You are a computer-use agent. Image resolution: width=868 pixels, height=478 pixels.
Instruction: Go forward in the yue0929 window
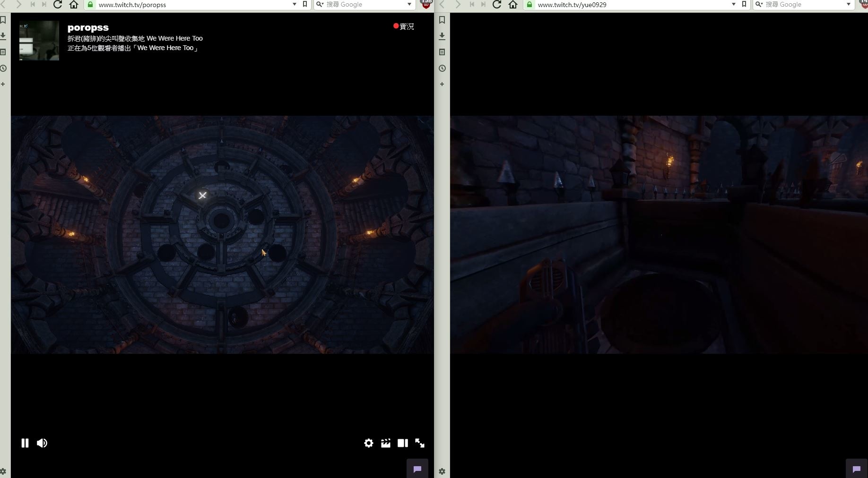(457, 5)
